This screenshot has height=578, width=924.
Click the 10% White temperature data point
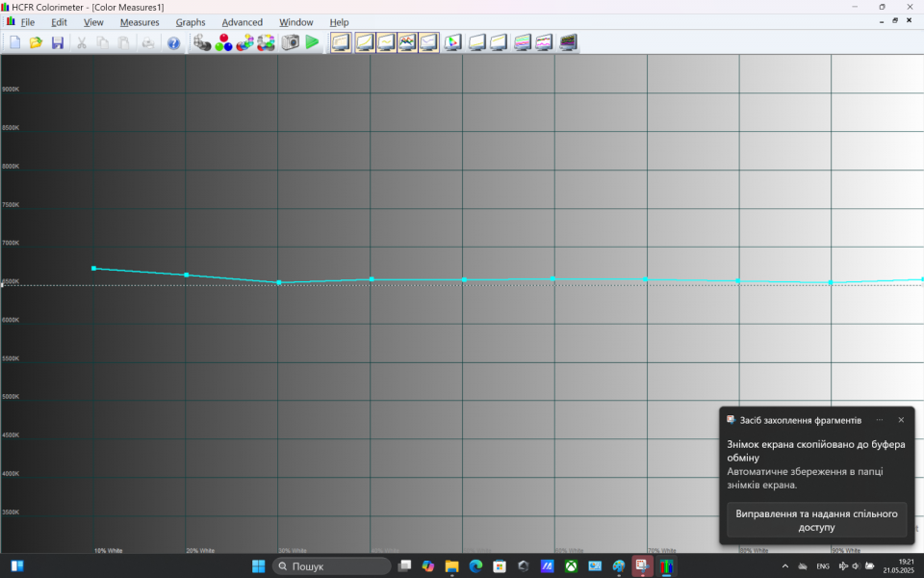[93, 269]
